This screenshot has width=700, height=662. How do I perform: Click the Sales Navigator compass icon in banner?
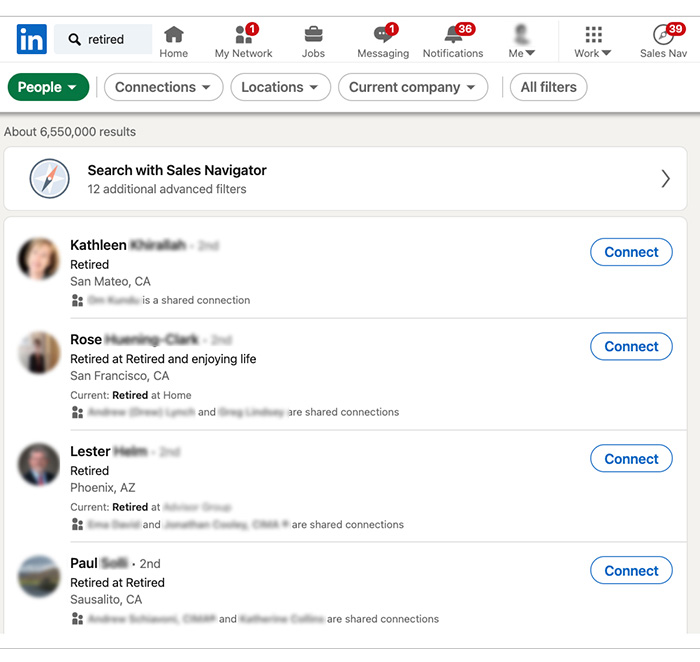(50, 179)
